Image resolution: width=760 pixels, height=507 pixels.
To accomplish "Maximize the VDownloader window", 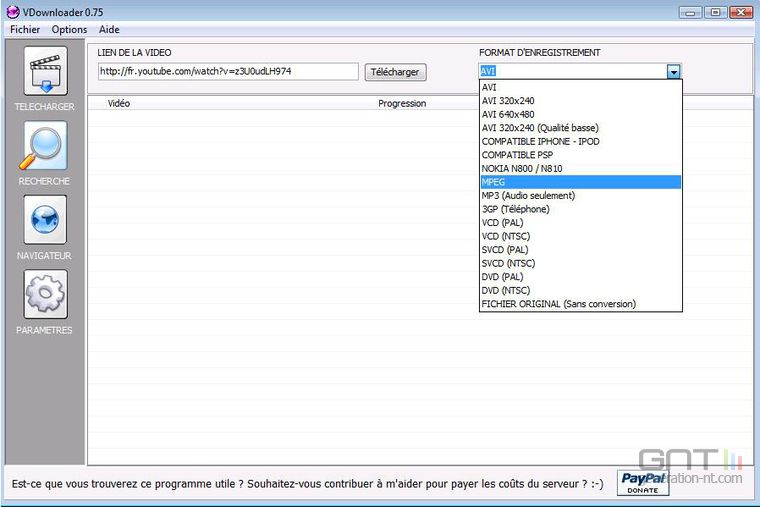I will 715,12.
